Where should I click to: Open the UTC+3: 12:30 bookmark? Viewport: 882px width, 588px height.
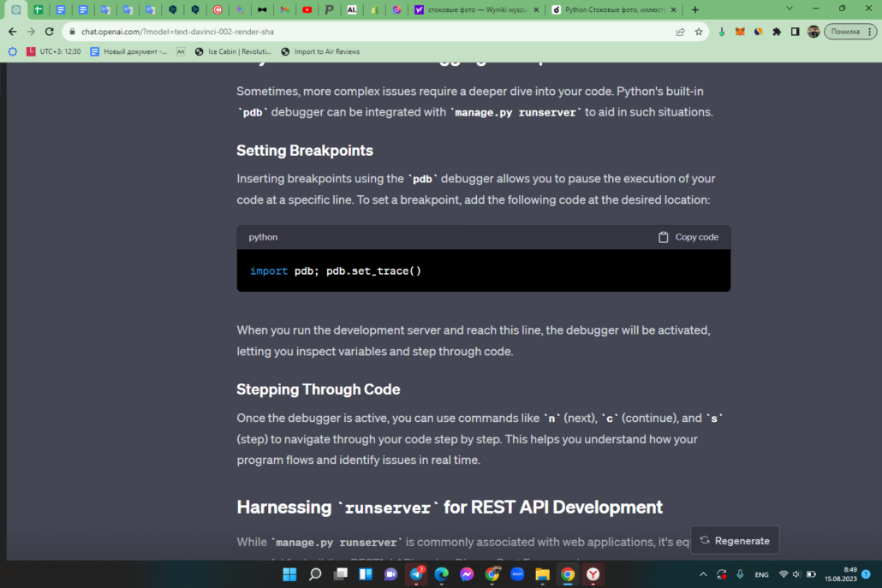click(53, 51)
